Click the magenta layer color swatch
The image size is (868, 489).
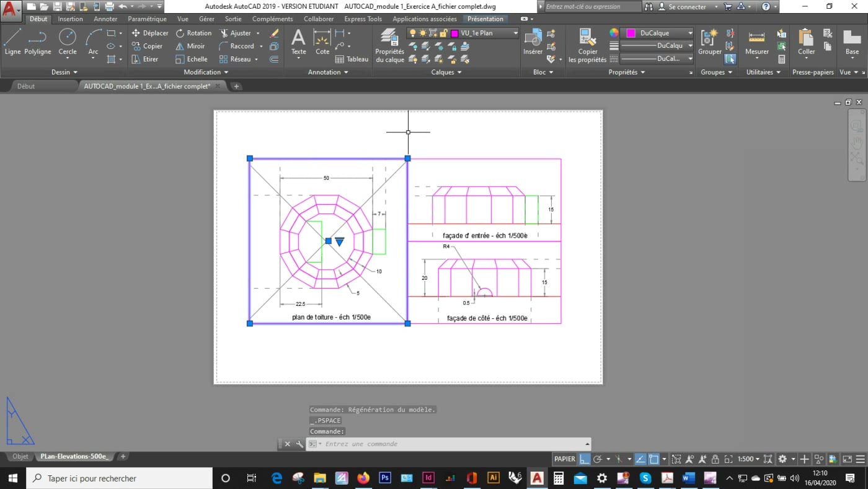click(x=454, y=33)
